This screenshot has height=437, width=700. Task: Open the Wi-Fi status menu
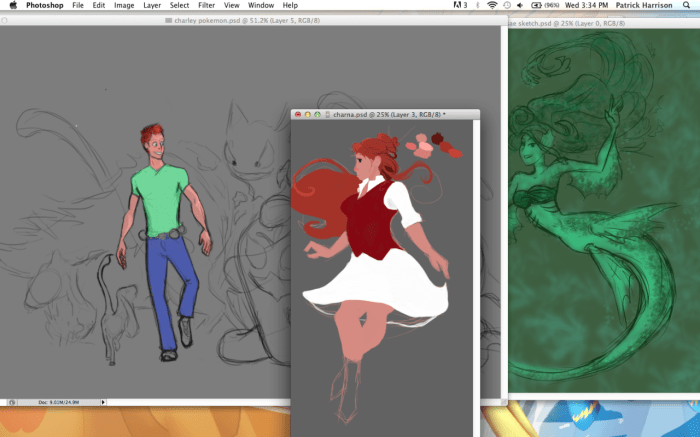(492, 6)
